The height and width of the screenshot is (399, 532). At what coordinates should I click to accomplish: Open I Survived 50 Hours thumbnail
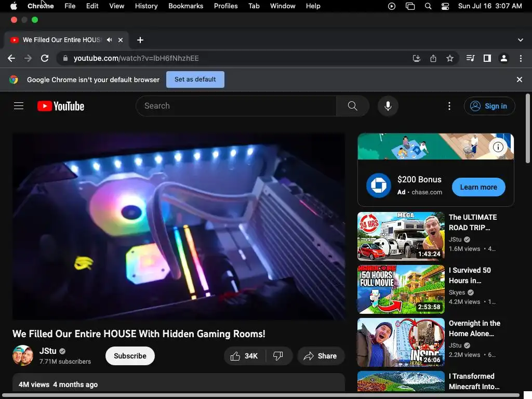[401, 289]
